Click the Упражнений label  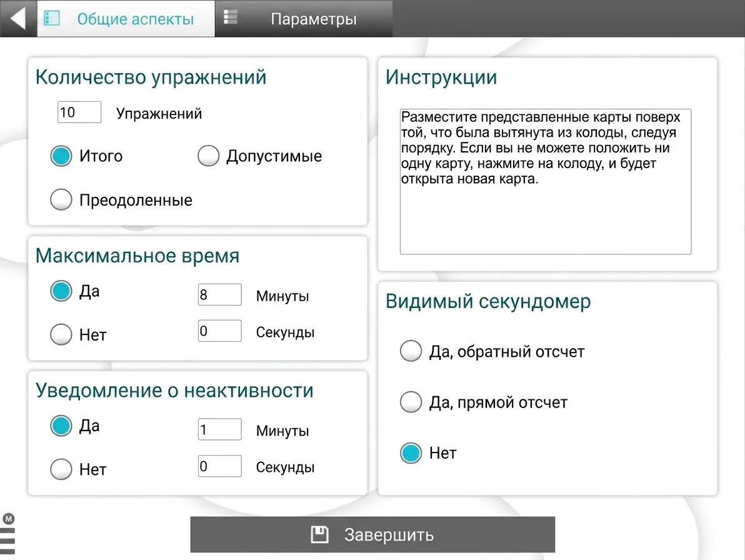coord(159,114)
